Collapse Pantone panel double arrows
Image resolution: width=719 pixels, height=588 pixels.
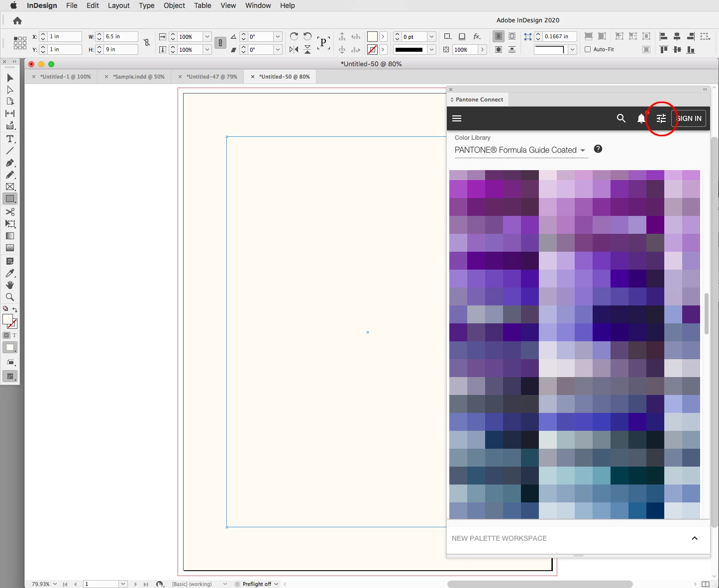point(705,90)
